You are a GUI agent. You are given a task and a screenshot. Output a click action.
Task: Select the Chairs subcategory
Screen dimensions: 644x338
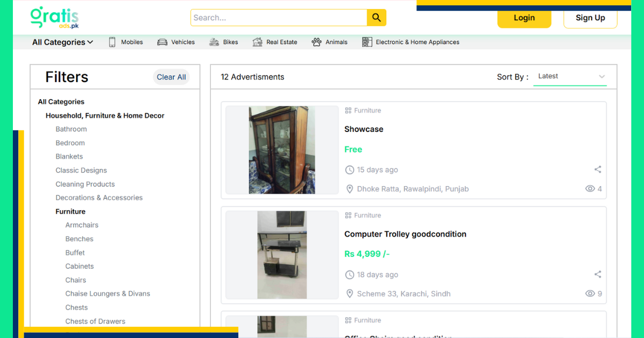[x=76, y=280]
